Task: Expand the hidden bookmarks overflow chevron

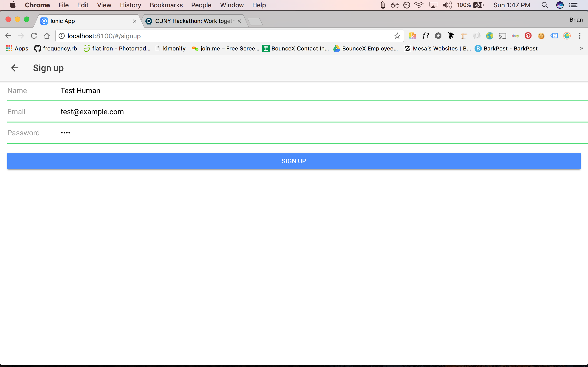Action: point(581,48)
